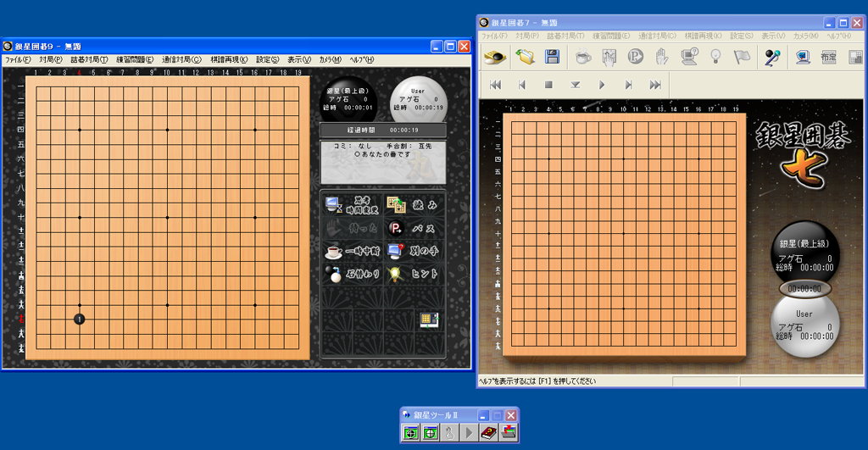
Task: Click status bar help text in 銀星囲碁7
Action: (x=537, y=381)
